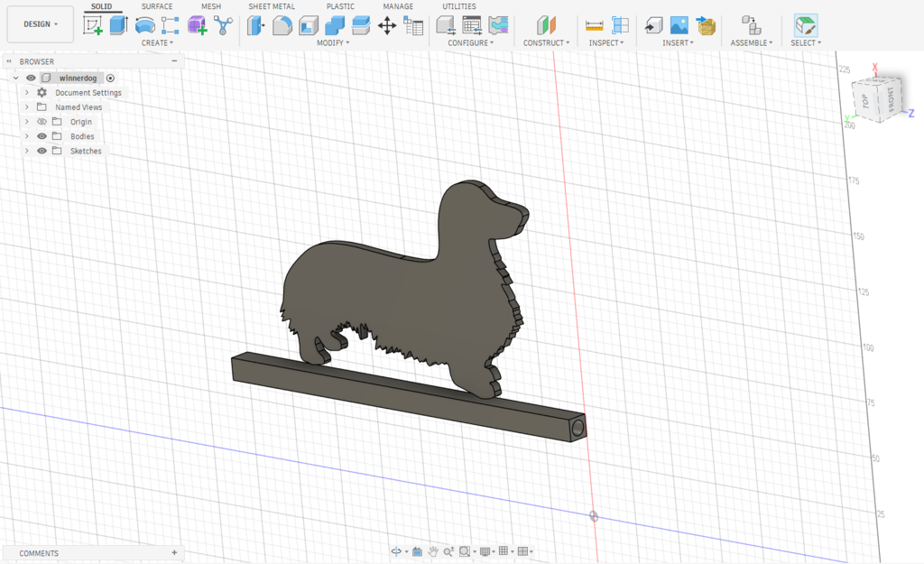Activate the Select tool icon
924x564 pixels.
click(x=806, y=25)
